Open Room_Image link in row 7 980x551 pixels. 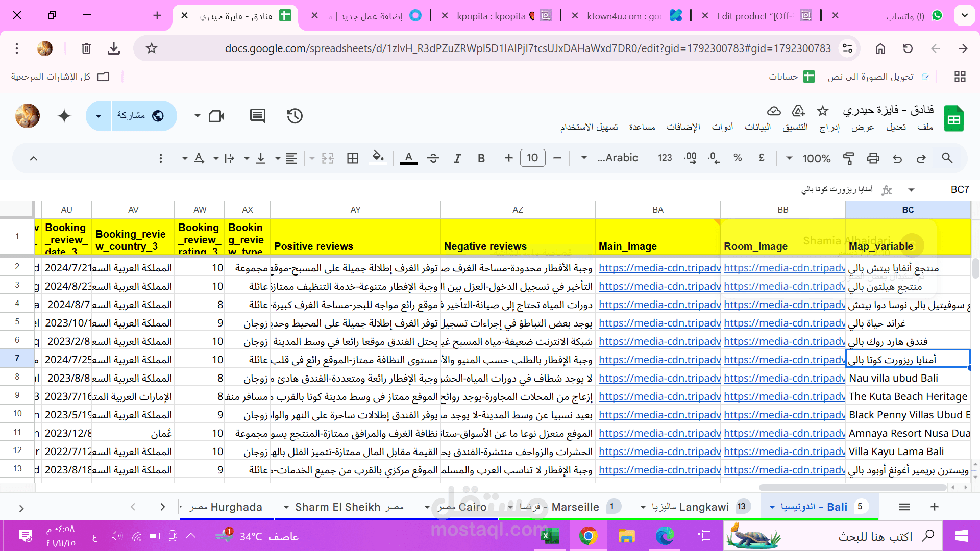tap(785, 360)
